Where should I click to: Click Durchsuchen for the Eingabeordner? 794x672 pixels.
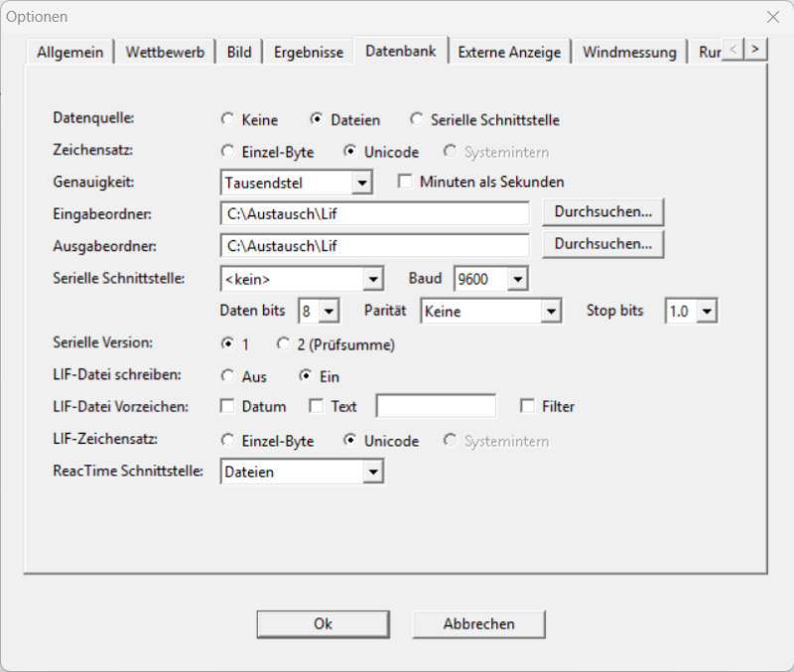tap(602, 211)
